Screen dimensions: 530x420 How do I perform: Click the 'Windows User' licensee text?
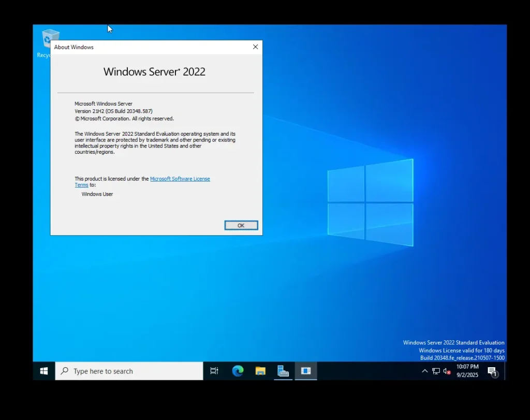[x=97, y=194]
